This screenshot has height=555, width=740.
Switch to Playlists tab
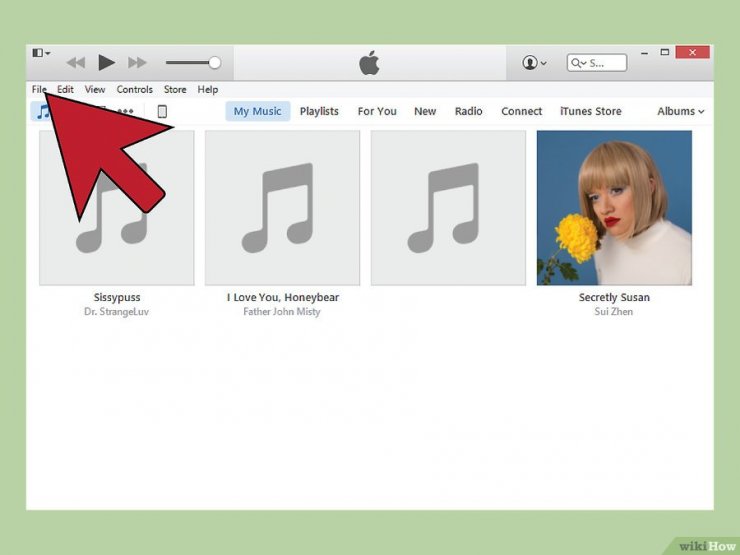(319, 111)
